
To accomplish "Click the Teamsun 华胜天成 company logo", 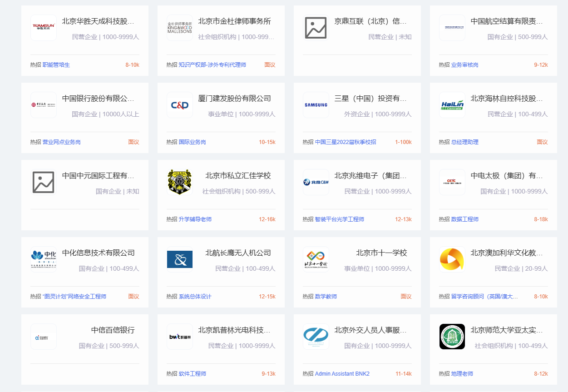I will point(44,28).
